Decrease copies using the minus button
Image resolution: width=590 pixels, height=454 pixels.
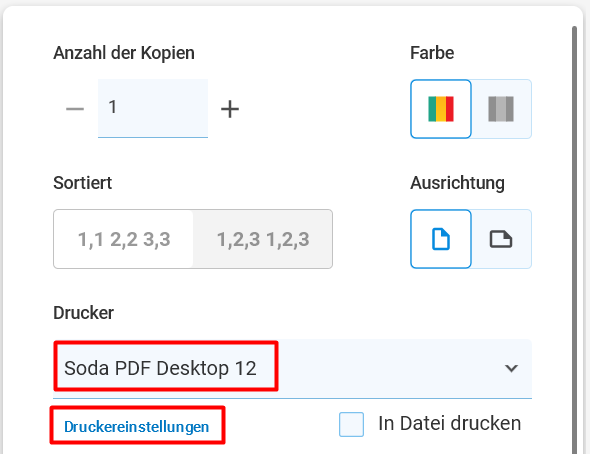(75, 109)
